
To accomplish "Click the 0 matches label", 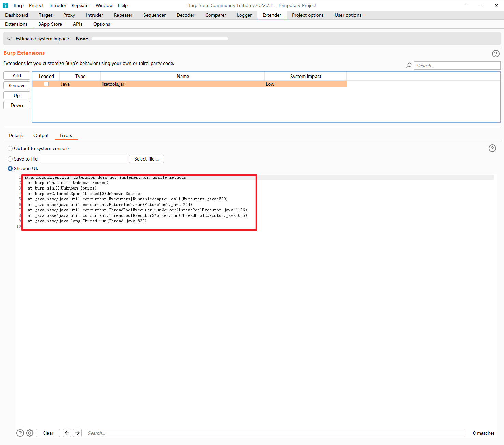I will coord(484,433).
